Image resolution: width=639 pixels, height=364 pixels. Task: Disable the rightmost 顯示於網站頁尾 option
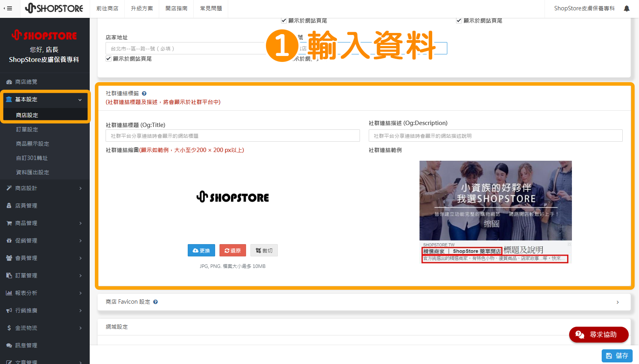pos(459,21)
